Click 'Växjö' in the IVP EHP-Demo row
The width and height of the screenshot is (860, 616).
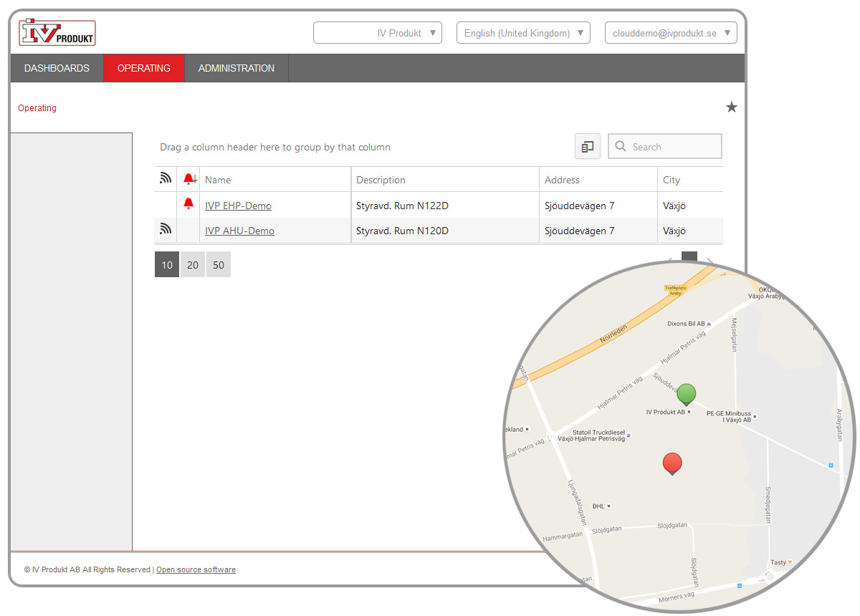tap(674, 206)
